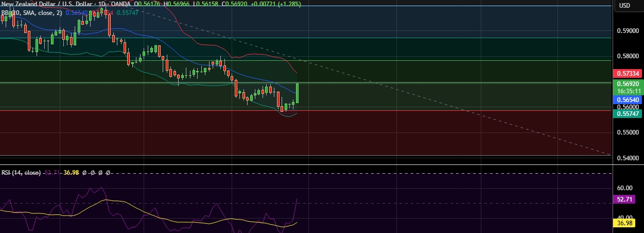Click the 0.58000 price scale tick
Screen dimensions: 644x233
[x=628, y=56]
